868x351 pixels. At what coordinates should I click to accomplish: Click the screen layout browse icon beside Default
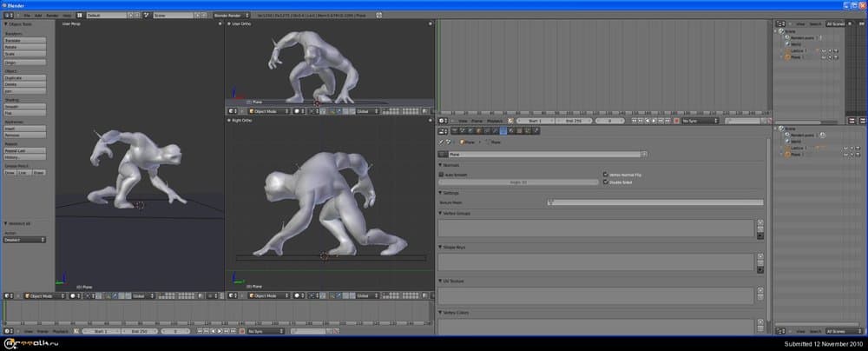[x=81, y=16]
